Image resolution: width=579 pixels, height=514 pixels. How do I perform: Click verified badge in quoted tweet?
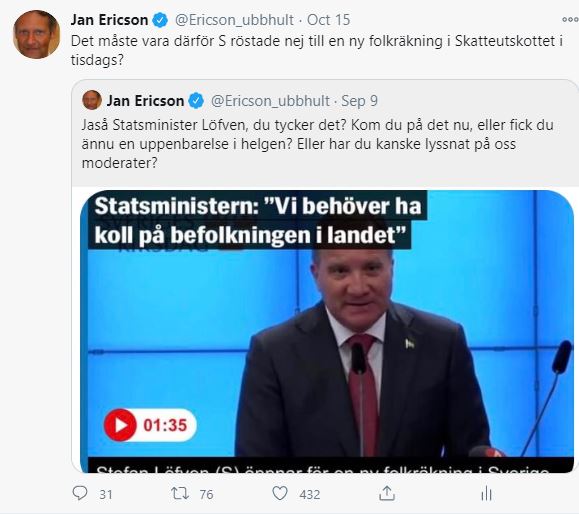pyautogui.click(x=196, y=101)
